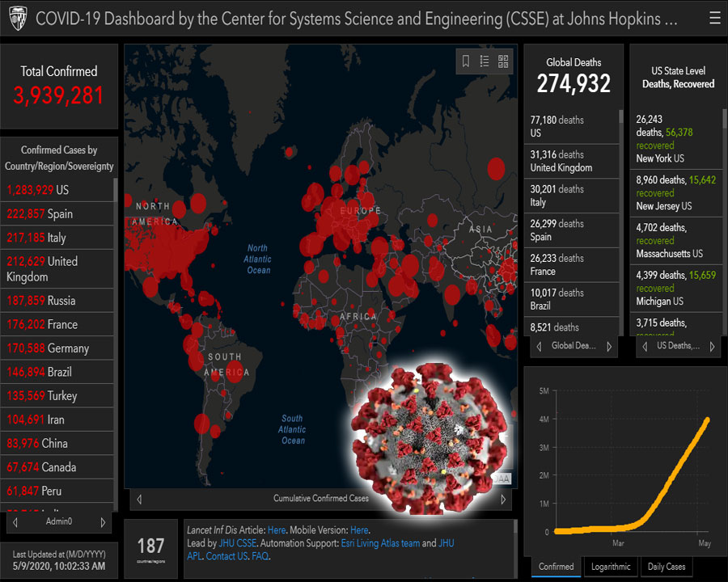Click the coronavirus particle image
The image size is (728, 582).
click(430, 438)
